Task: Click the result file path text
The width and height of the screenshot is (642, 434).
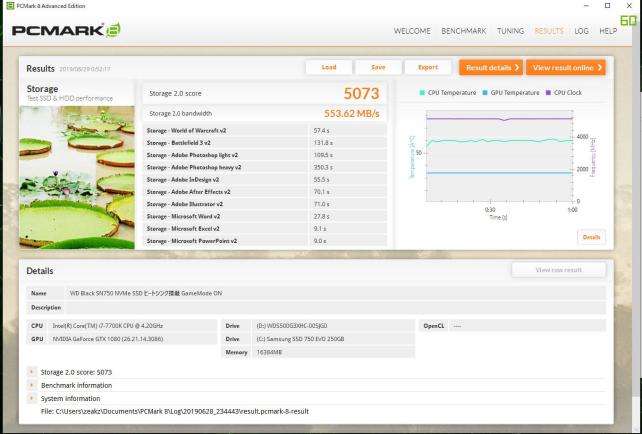Action: coord(174,411)
